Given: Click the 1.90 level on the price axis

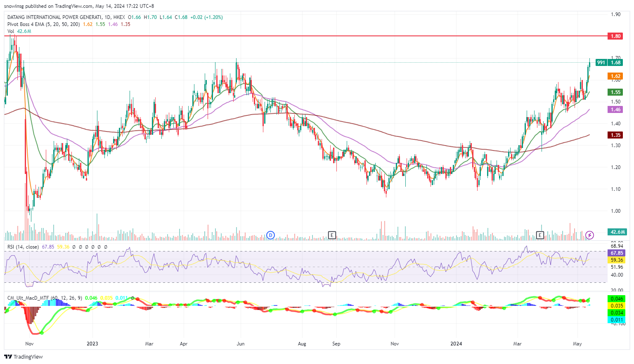Looking at the screenshot, I should (x=615, y=14).
